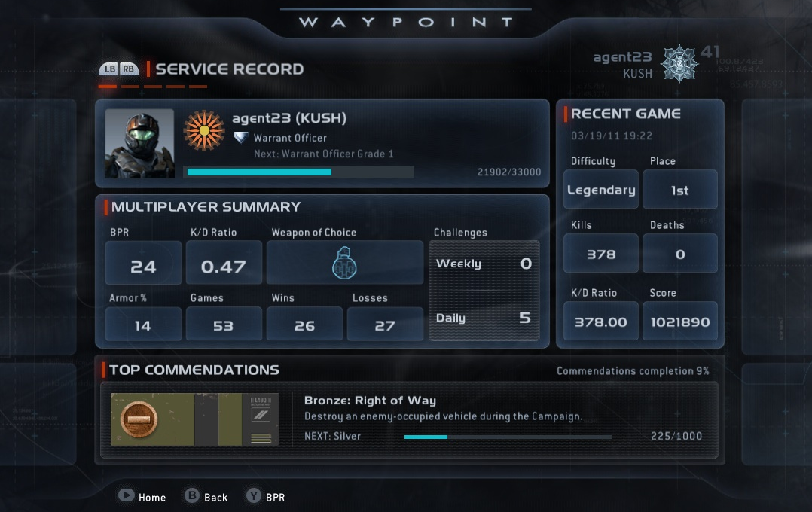Viewport: 812px width, 512px height.
Task: Select the Daily challenges row
Action: click(484, 318)
